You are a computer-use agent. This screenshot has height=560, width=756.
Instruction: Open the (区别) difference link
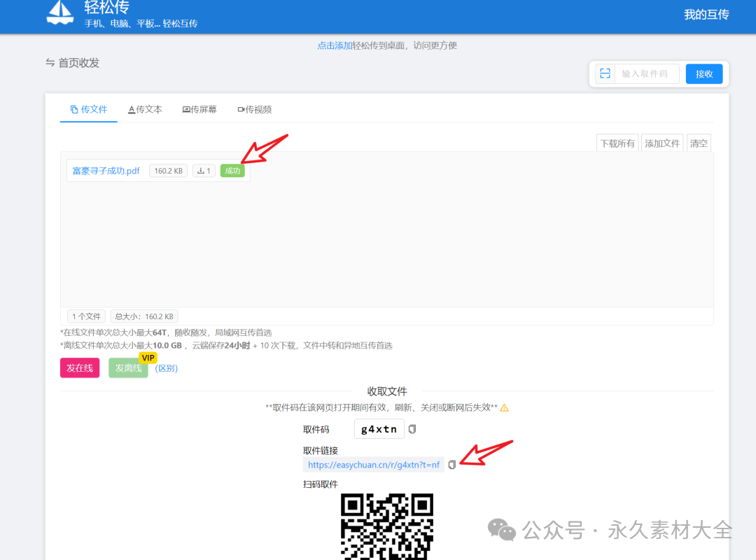166,367
